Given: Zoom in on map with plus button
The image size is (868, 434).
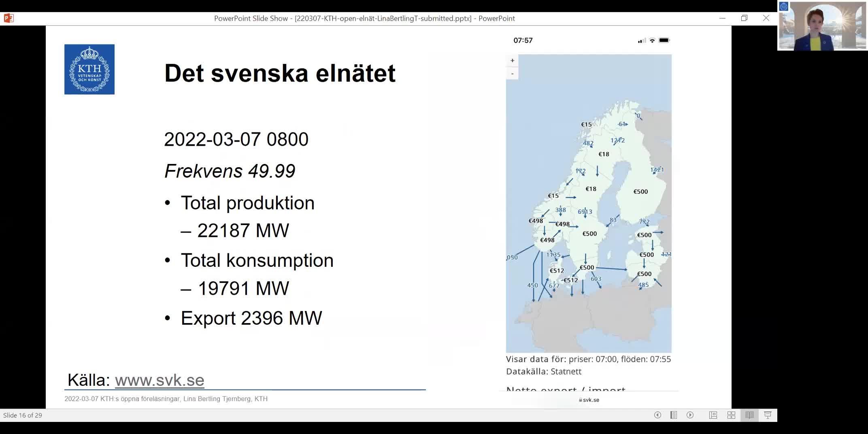Looking at the screenshot, I should 512,60.
